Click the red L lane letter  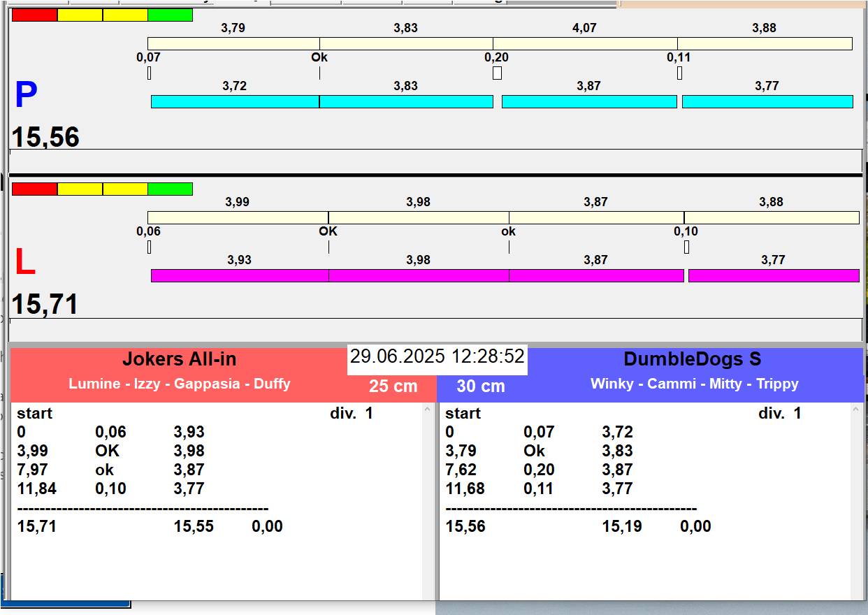[x=25, y=263]
